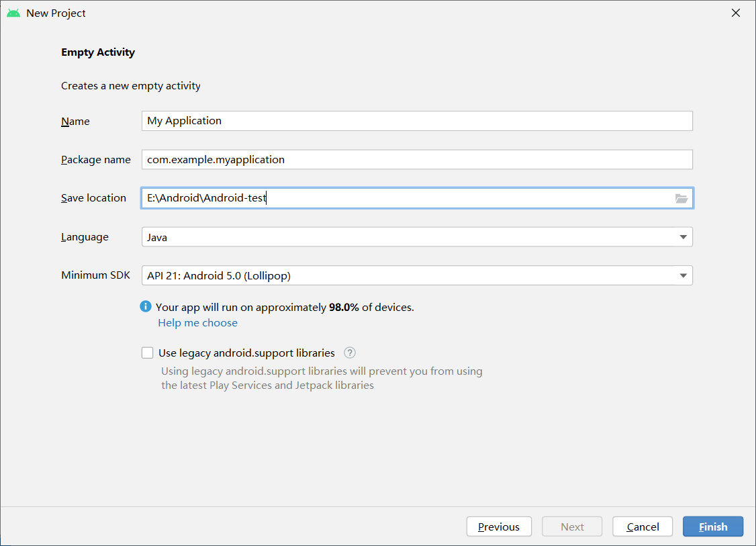Go back with Previous button
Viewport: 756px width, 546px height.
[x=499, y=527]
